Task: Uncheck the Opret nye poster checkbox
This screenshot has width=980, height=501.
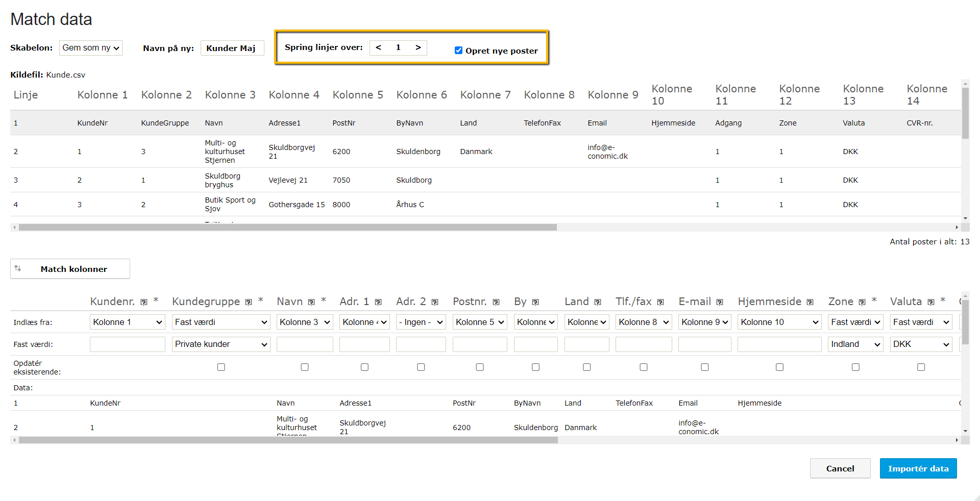Action: click(x=458, y=51)
